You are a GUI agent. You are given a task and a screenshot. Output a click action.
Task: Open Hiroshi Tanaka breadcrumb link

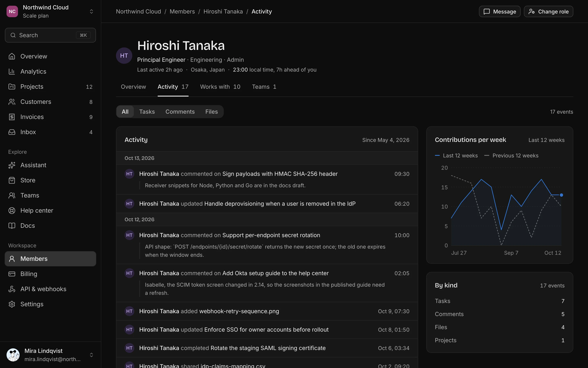223,11
